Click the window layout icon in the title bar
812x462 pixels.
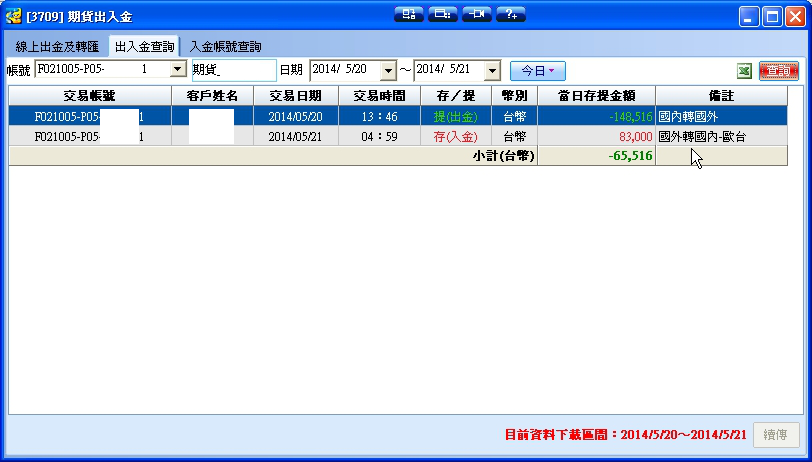tap(442, 15)
